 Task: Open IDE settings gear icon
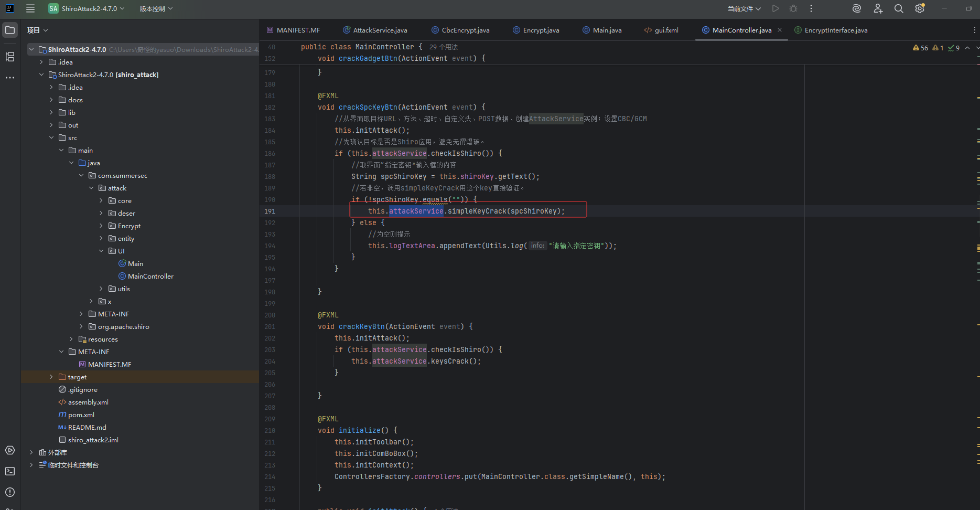point(919,8)
